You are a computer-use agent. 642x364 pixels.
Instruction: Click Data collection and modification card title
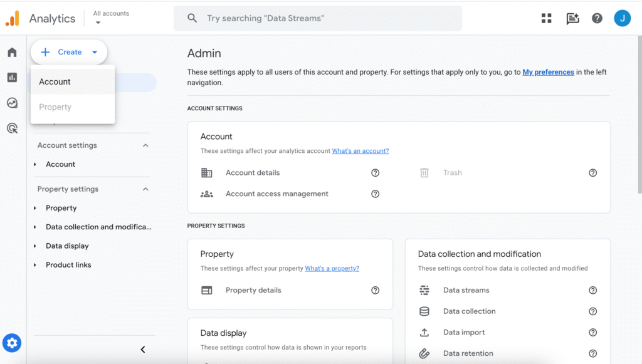479,254
